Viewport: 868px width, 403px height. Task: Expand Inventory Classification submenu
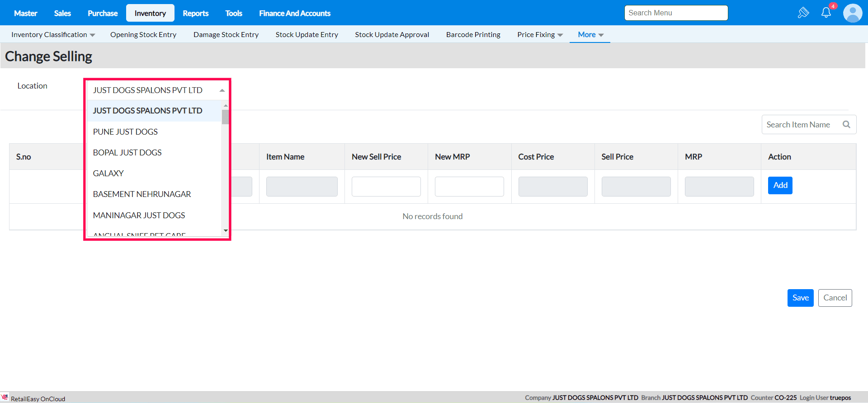click(x=53, y=35)
